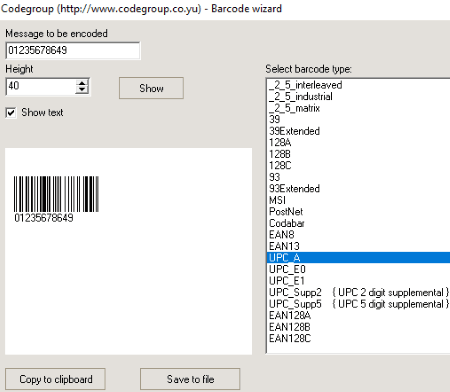
Task: Click Save to file button
Action: tap(190, 379)
